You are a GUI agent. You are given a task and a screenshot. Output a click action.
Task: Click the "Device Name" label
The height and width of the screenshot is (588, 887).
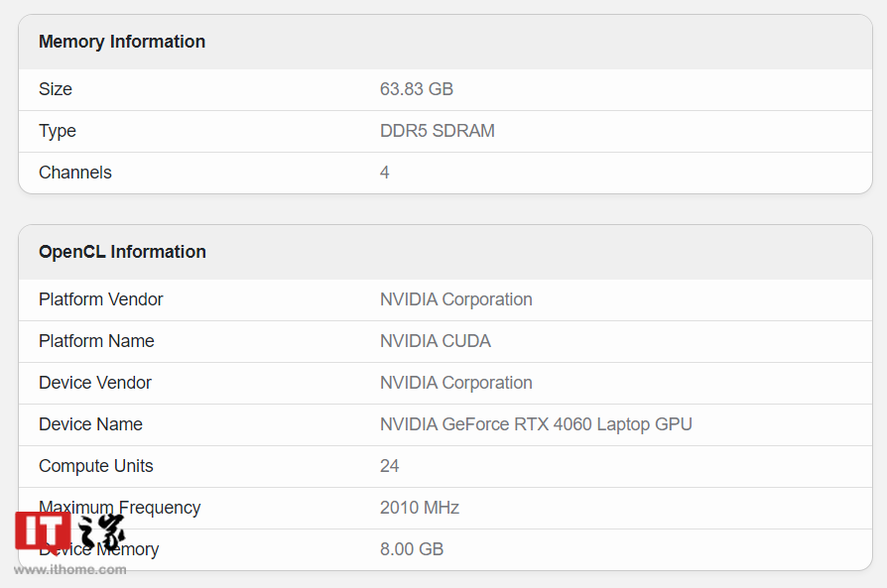[90, 424]
